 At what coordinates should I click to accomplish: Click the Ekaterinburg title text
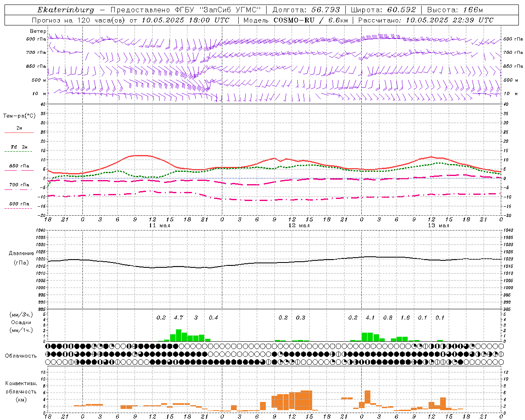point(66,10)
